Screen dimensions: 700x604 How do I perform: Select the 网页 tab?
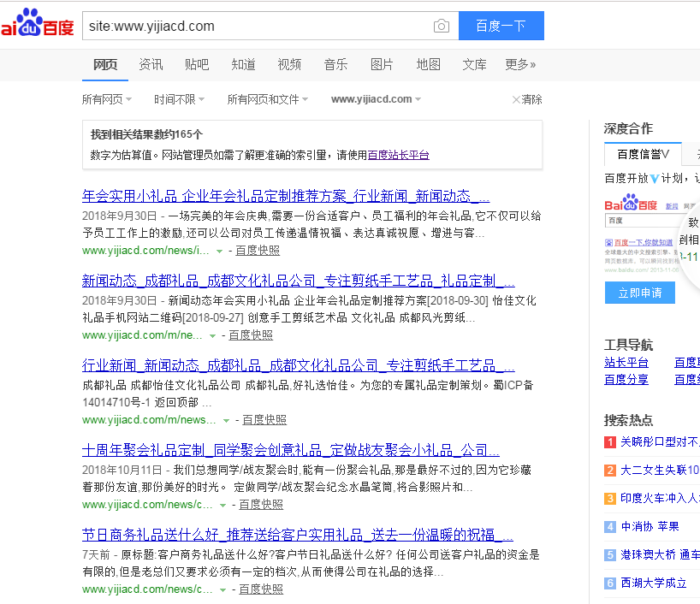(105, 65)
